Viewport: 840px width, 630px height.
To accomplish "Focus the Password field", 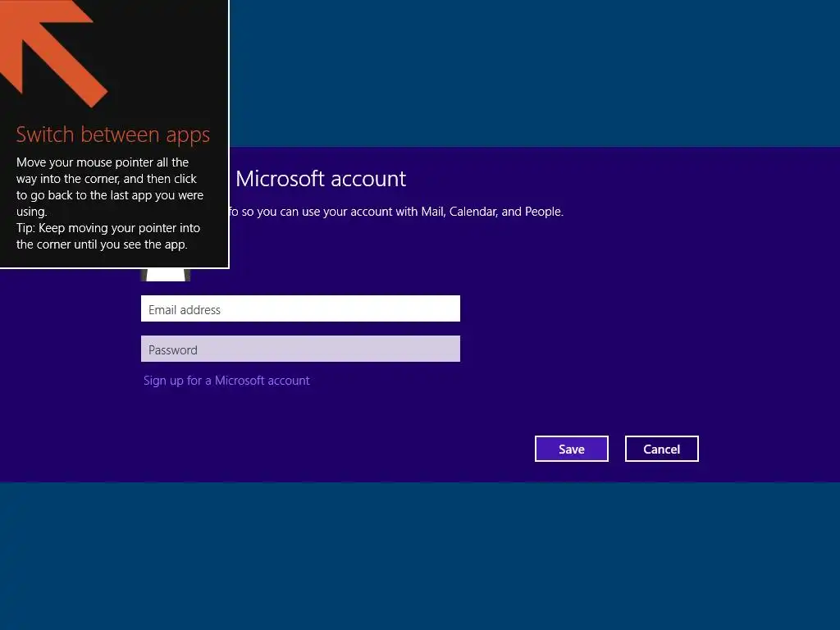I will click(x=300, y=349).
